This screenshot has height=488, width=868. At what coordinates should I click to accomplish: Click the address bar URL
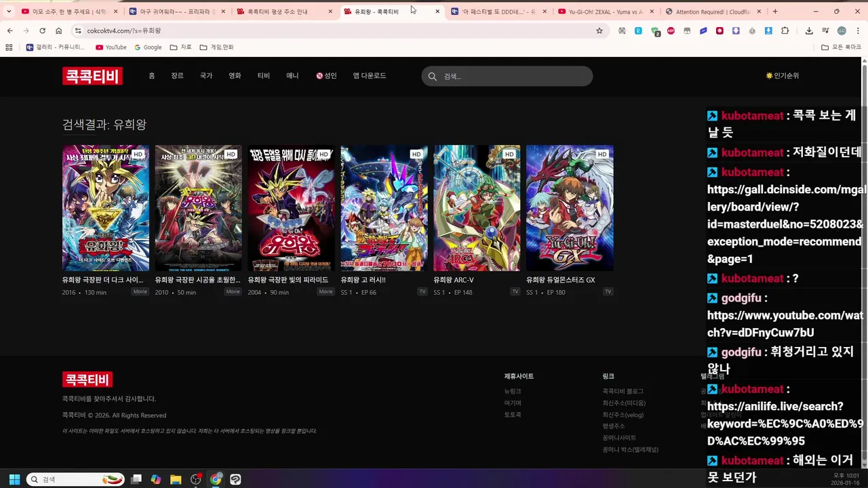pyautogui.click(x=124, y=30)
